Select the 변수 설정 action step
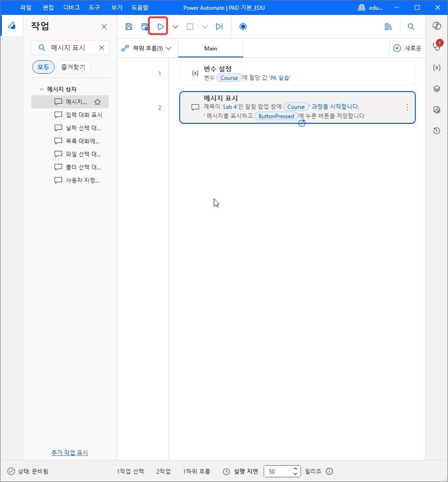The height and width of the screenshot is (482, 448). click(x=297, y=73)
